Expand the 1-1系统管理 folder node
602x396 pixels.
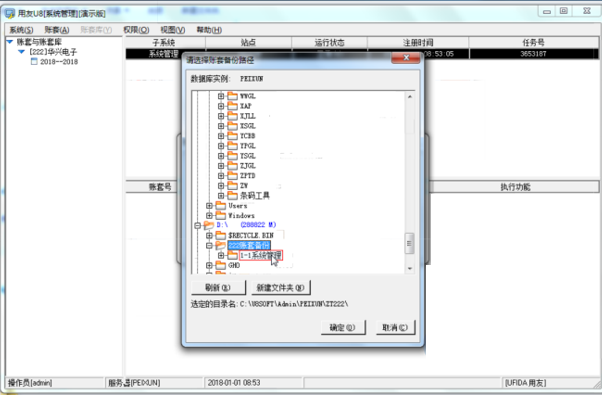pyautogui.click(x=221, y=255)
